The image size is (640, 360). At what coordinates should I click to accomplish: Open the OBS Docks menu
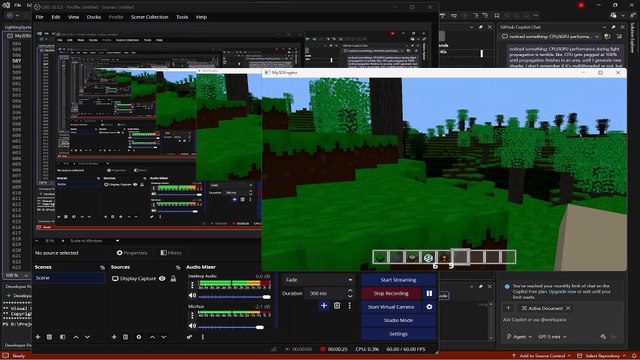[94, 17]
